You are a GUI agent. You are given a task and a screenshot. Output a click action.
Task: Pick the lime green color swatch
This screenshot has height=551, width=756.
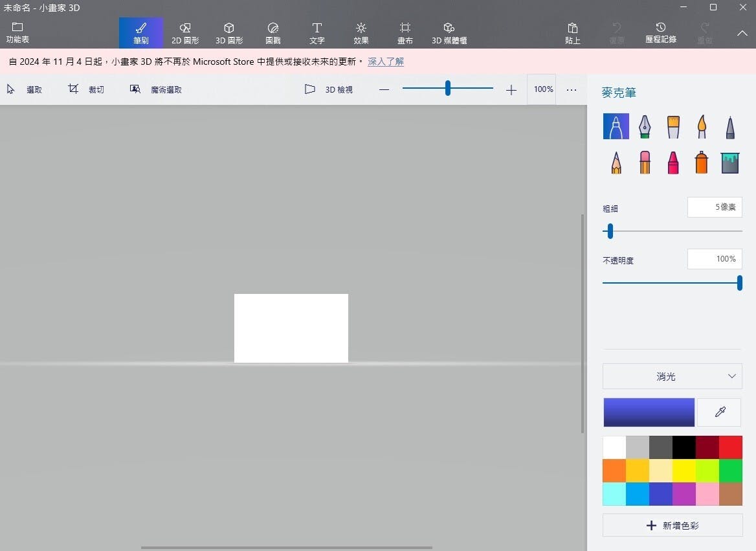click(x=707, y=471)
